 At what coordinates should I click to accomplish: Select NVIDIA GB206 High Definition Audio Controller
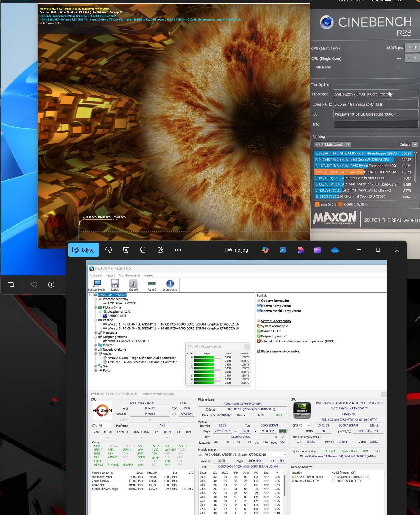pos(142,358)
